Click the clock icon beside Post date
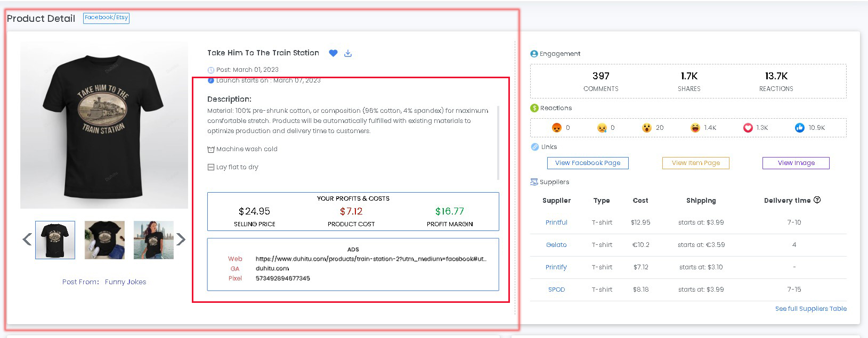 (211, 70)
